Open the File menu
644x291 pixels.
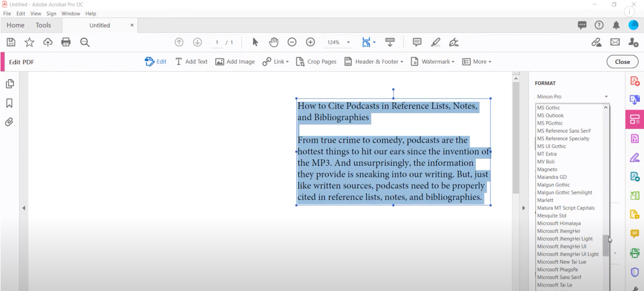point(7,14)
